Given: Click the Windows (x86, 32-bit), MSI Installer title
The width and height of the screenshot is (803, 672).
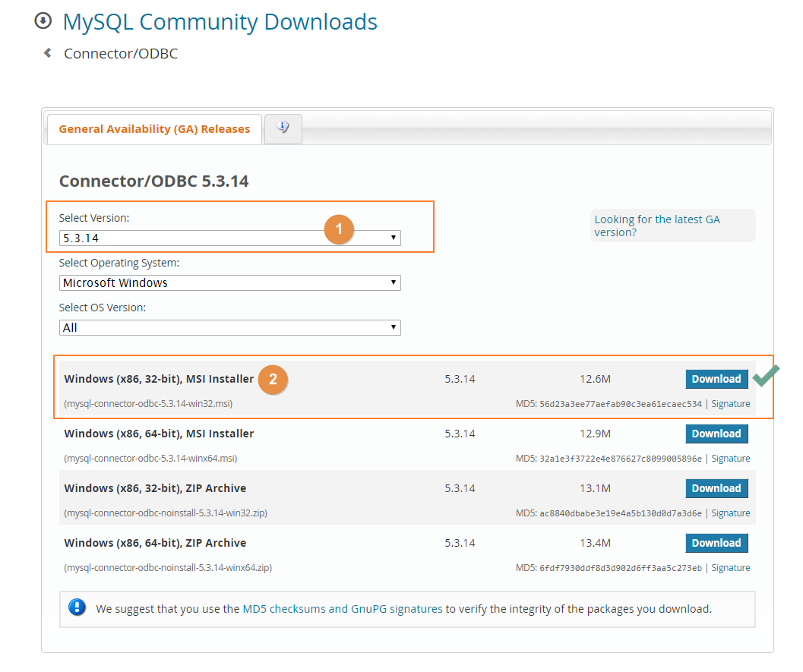Looking at the screenshot, I should pyautogui.click(x=159, y=379).
